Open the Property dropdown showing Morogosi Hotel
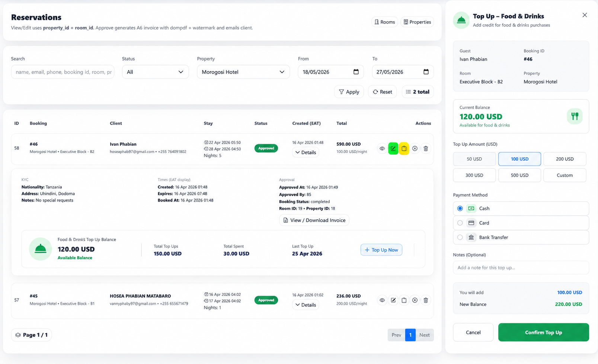Image resolution: width=598 pixels, height=364 pixels. click(243, 72)
